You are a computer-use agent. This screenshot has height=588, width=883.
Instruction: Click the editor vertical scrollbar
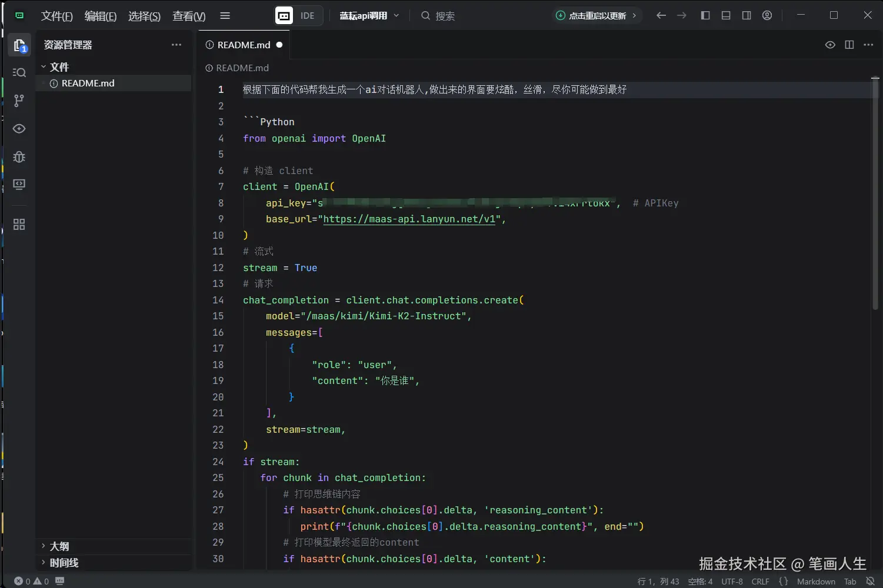coord(875,194)
